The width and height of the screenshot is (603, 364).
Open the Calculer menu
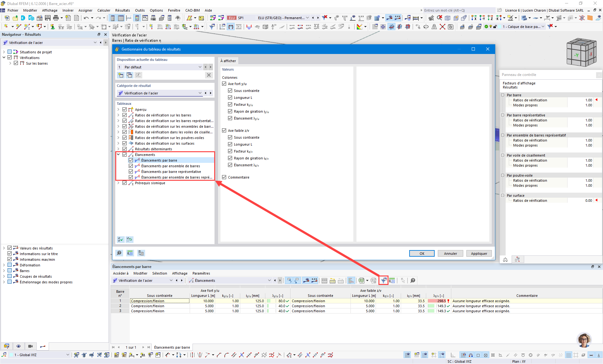point(104,10)
